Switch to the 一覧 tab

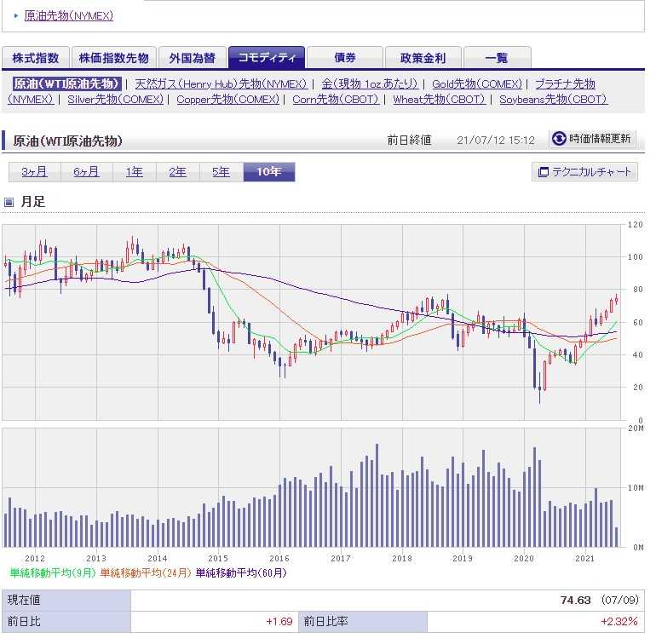pos(497,58)
